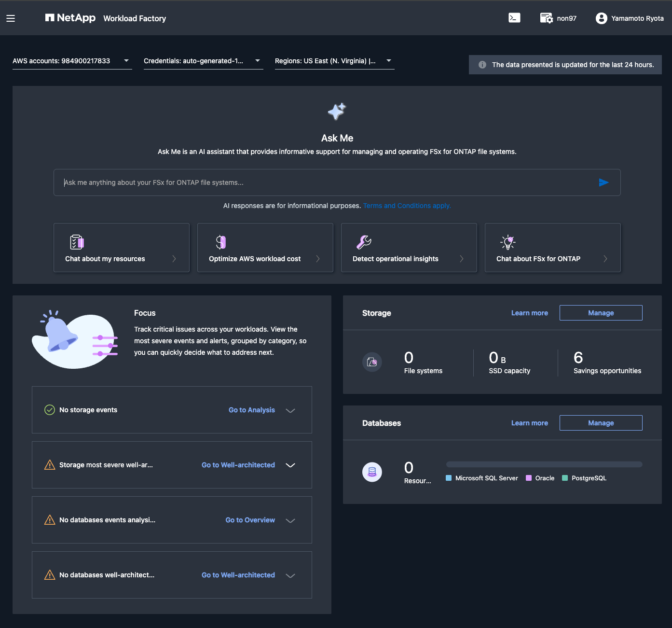This screenshot has height=628, width=672.
Task: Open the terminal console icon
Action: (x=514, y=18)
